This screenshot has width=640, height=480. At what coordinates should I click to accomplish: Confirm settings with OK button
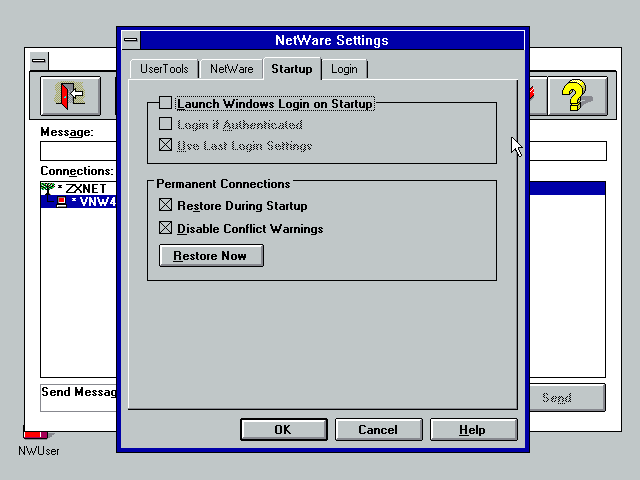[x=284, y=429]
